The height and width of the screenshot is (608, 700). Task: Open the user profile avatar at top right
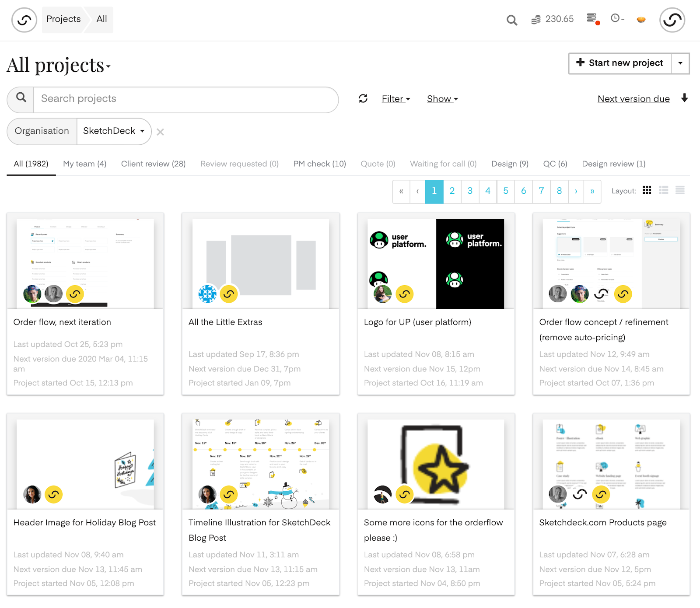pyautogui.click(x=672, y=20)
